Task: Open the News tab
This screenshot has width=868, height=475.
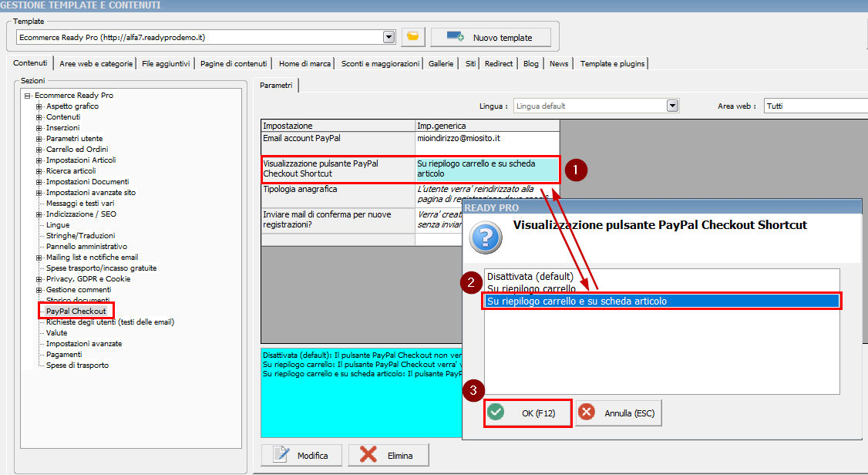Action: (559, 64)
